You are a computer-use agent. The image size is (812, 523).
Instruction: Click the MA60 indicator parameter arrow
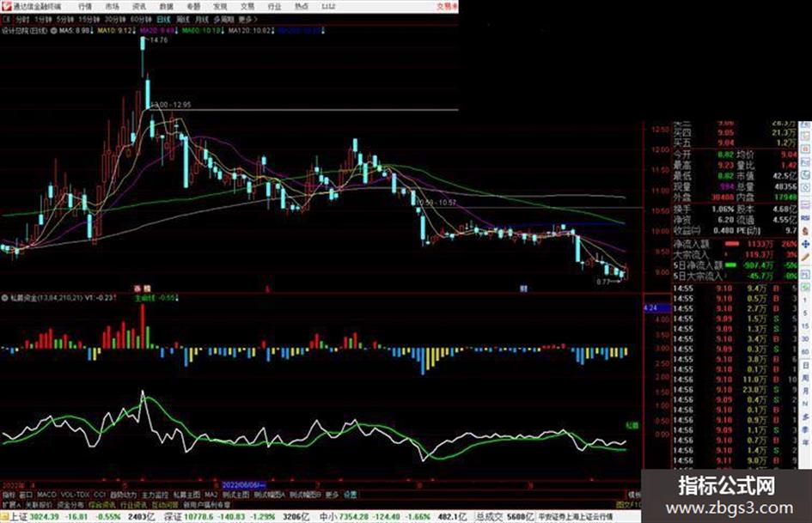coord(223,31)
